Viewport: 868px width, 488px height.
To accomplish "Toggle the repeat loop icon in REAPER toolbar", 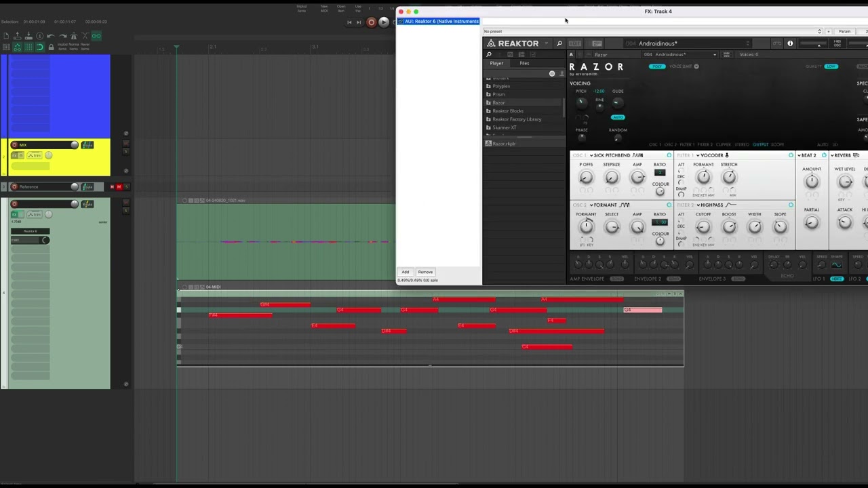I will click(39, 47).
